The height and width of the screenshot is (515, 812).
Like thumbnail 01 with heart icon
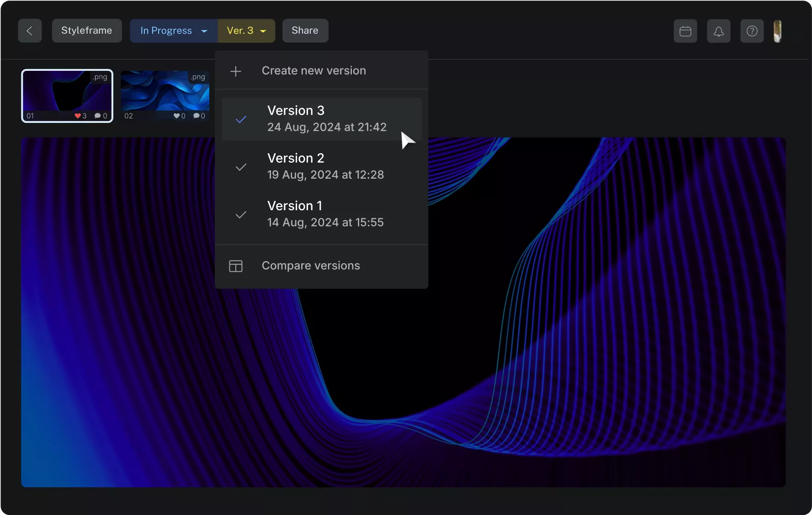pyautogui.click(x=78, y=116)
